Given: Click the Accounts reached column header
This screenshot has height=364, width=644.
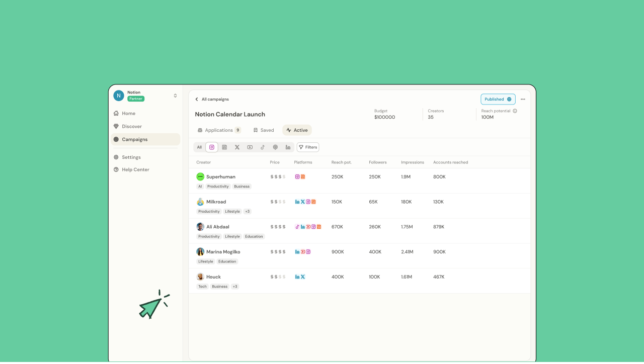Looking at the screenshot, I should click(451, 162).
